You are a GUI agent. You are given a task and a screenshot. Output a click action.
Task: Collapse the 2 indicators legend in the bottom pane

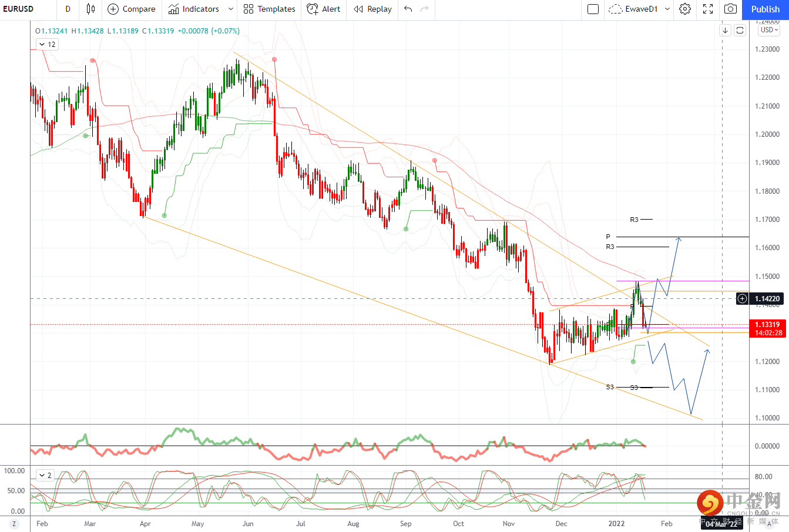point(45,475)
